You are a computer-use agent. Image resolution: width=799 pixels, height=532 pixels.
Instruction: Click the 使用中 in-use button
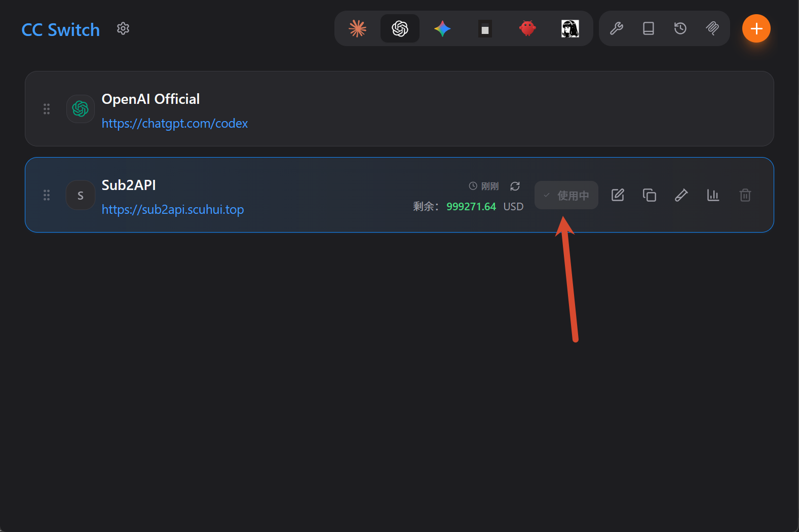pyautogui.click(x=566, y=195)
